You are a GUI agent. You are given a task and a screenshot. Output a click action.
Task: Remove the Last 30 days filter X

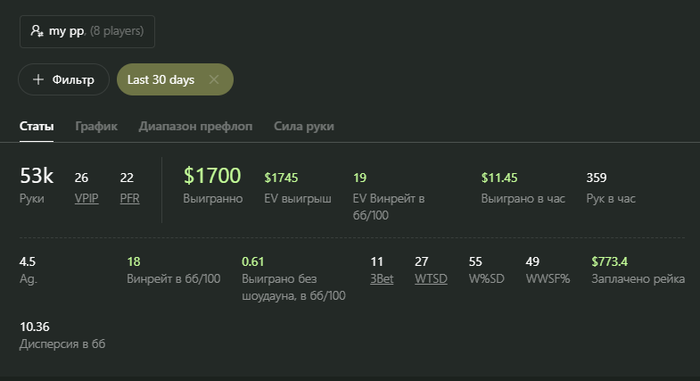[x=214, y=80]
